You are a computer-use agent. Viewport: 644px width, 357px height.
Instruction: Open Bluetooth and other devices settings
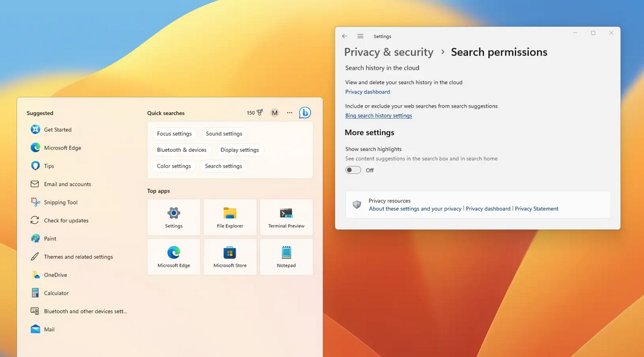tap(79, 311)
